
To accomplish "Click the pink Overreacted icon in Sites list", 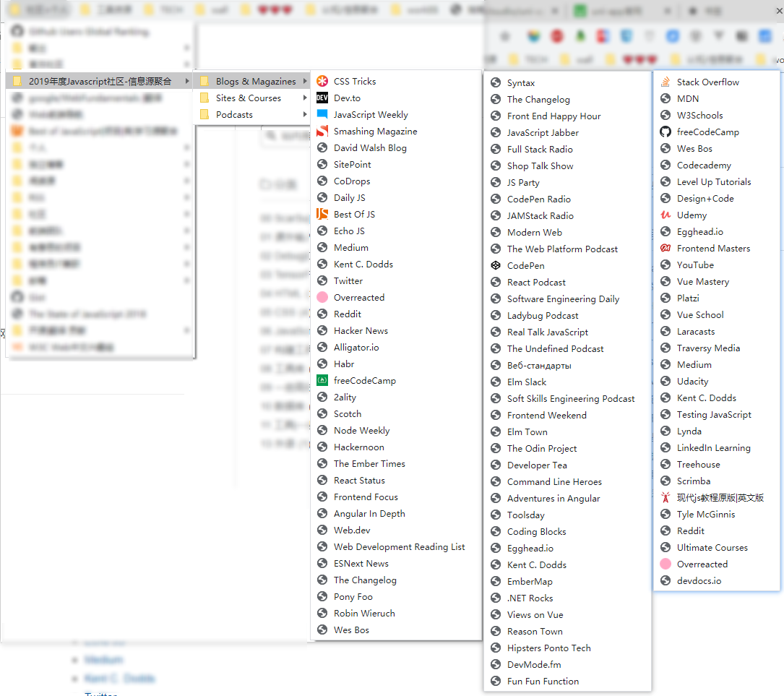I will [665, 564].
